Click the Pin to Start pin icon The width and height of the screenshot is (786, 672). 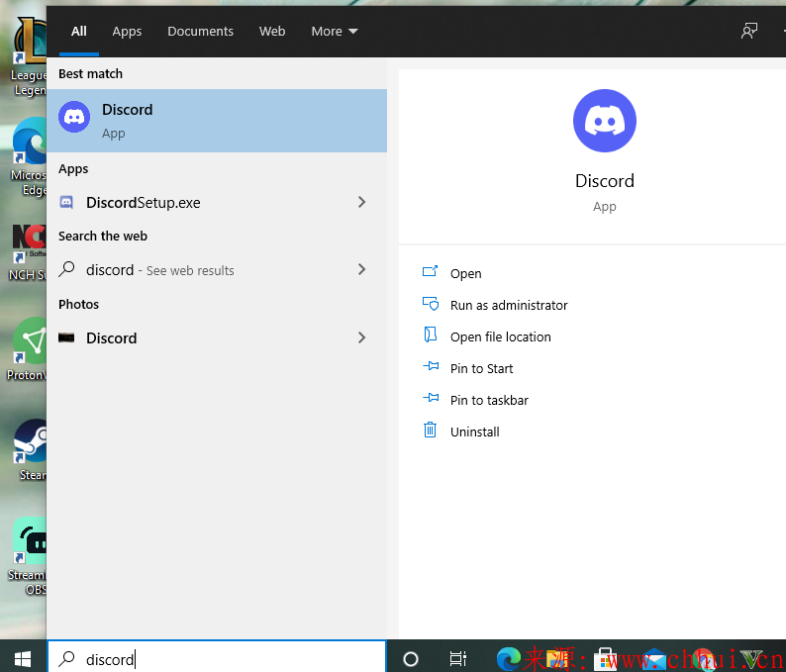tap(431, 366)
